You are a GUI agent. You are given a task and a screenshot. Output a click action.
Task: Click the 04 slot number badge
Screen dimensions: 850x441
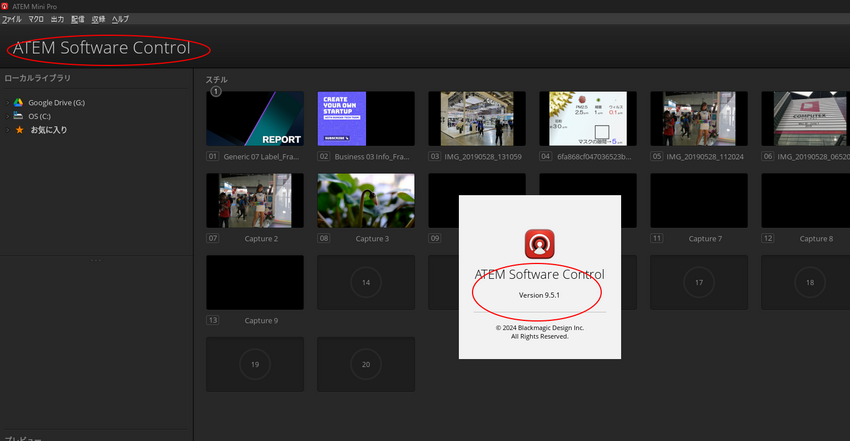545,156
